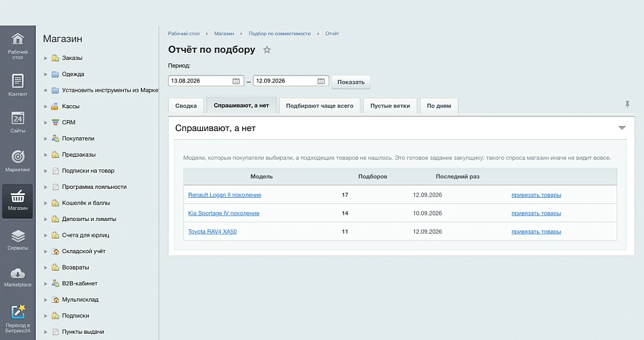Open the Renault Logan II поколение link

225,195
